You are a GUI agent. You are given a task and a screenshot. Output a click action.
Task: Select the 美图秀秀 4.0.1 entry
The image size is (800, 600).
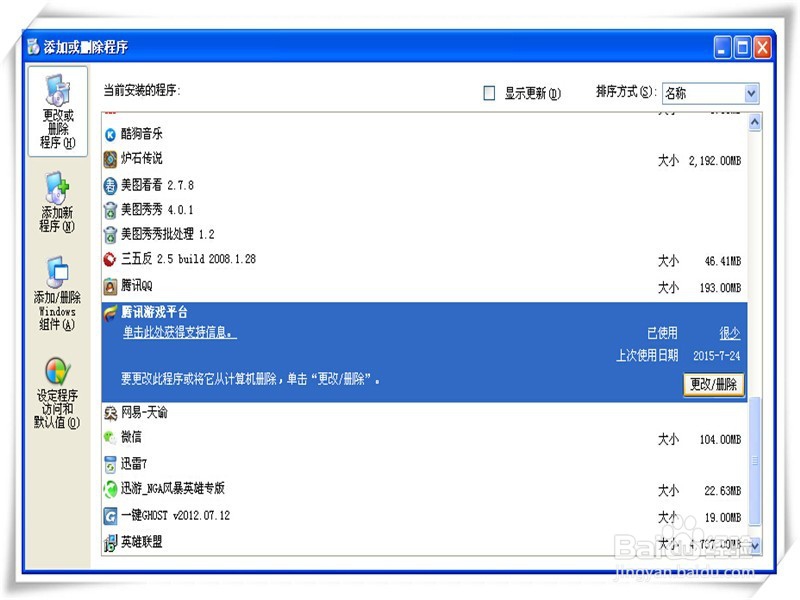424,210
